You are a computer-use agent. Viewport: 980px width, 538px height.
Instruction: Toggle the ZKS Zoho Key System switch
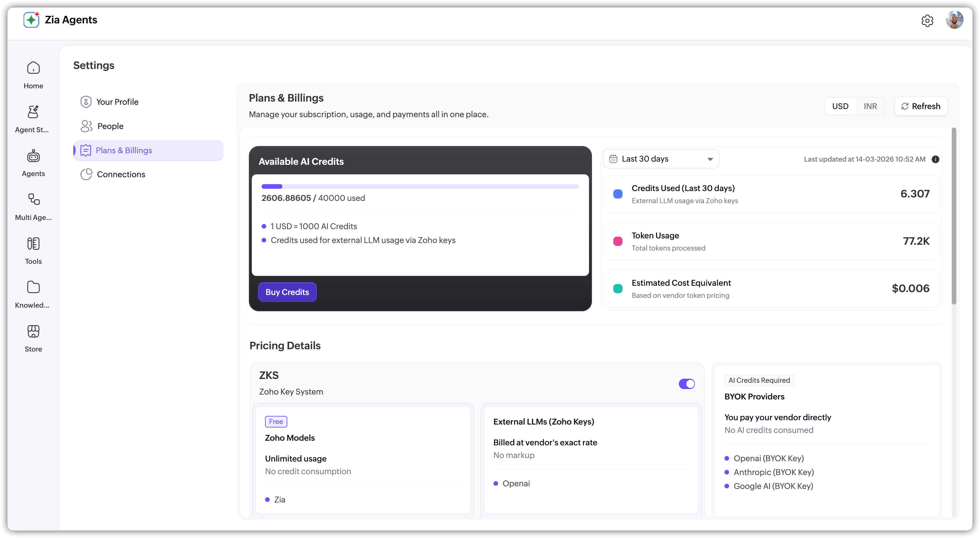(x=686, y=384)
